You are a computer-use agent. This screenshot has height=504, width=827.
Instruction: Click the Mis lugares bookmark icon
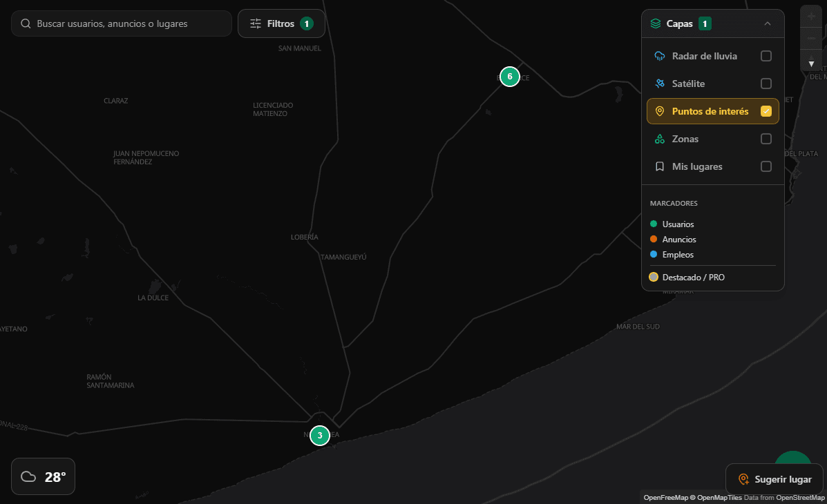tap(659, 166)
